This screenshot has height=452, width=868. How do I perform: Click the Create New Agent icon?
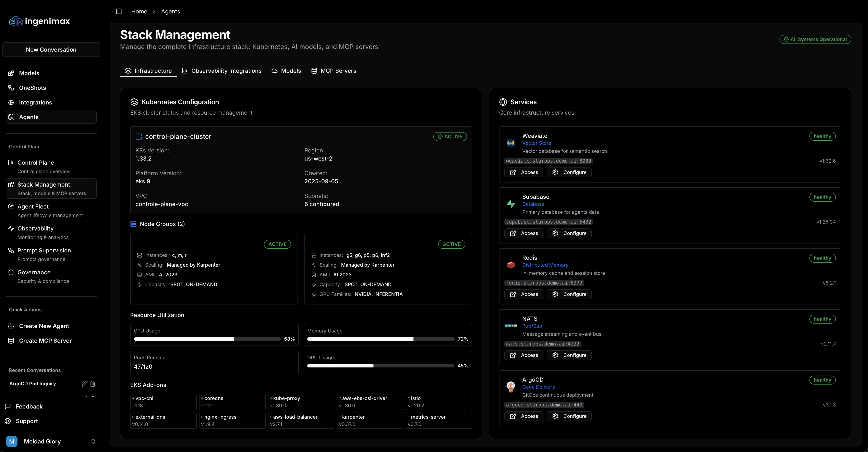(11, 326)
